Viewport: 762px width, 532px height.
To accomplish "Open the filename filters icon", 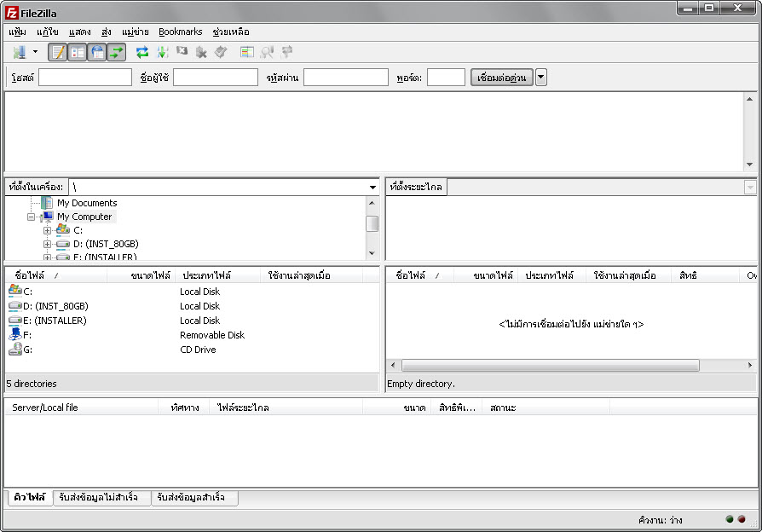I will (247, 53).
